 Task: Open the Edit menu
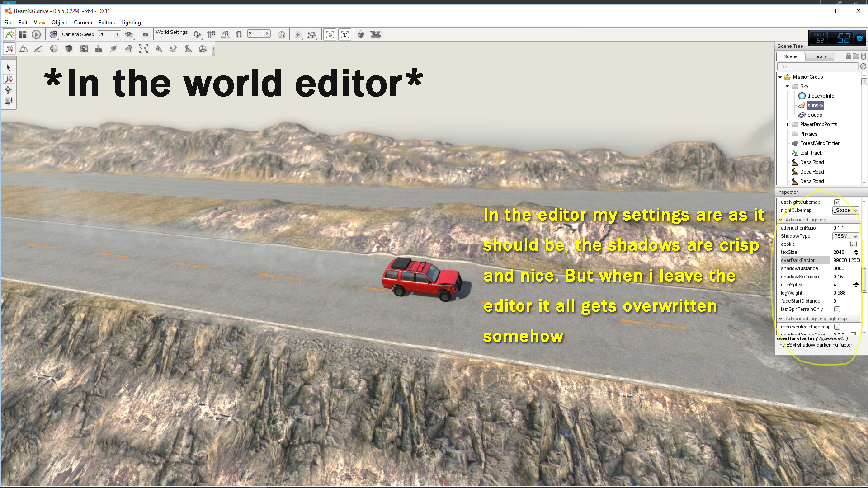coord(23,23)
